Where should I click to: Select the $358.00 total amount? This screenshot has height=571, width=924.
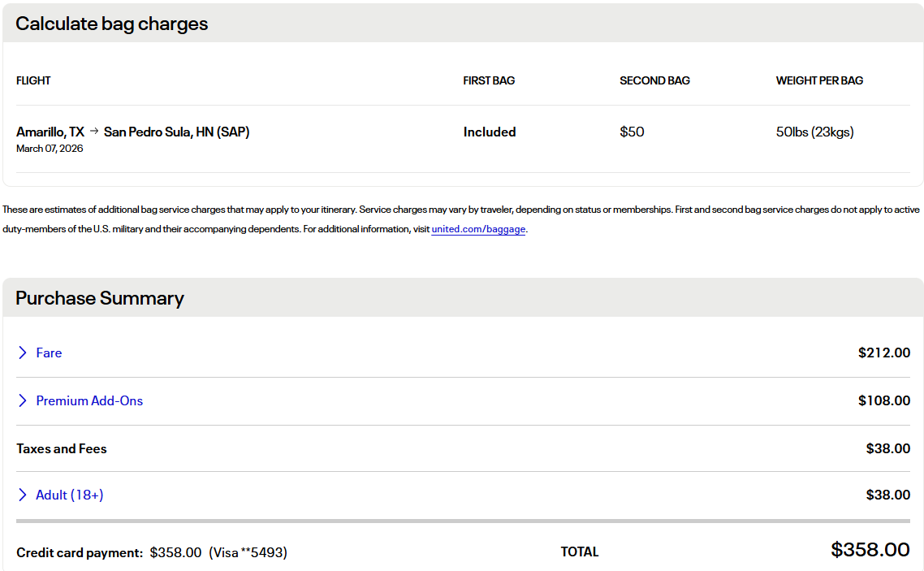coord(870,550)
